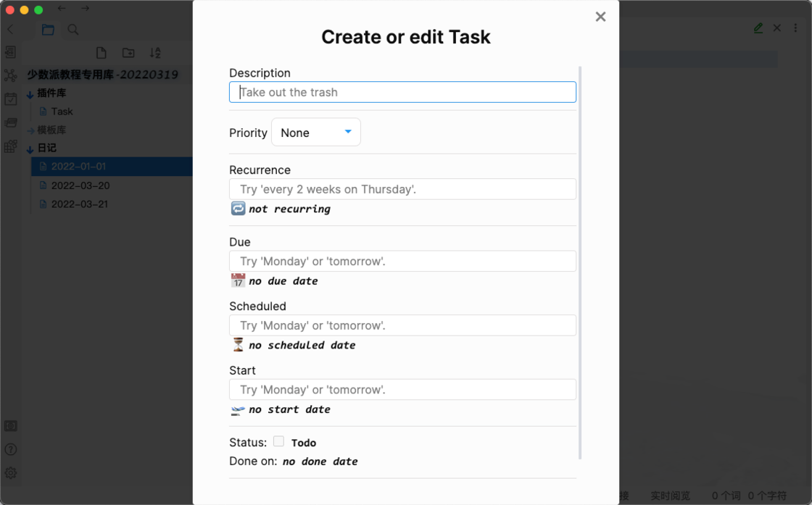Open the graph view from the ribbon
Screen dimensions: 812x505
click(x=10, y=75)
